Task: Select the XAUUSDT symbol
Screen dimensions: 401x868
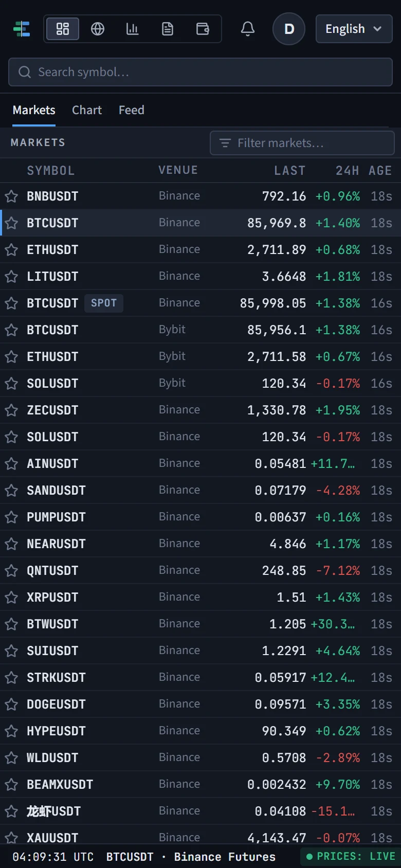Action: (x=52, y=838)
